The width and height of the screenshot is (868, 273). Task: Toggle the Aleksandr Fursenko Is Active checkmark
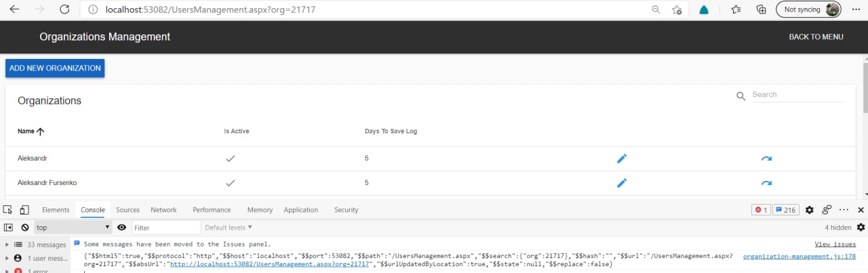[x=230, y=183]
